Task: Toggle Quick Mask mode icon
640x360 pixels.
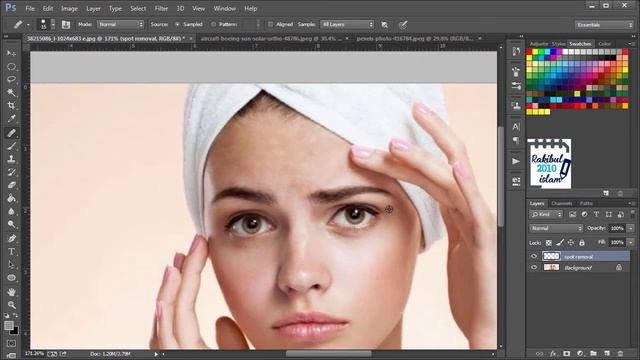Action: pos(11,343)
